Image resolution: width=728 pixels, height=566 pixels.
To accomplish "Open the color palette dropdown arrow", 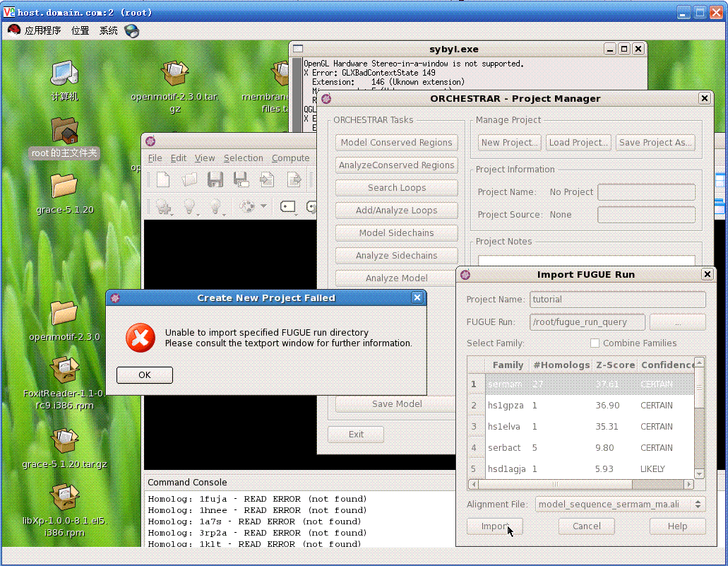I will (263, 206).
